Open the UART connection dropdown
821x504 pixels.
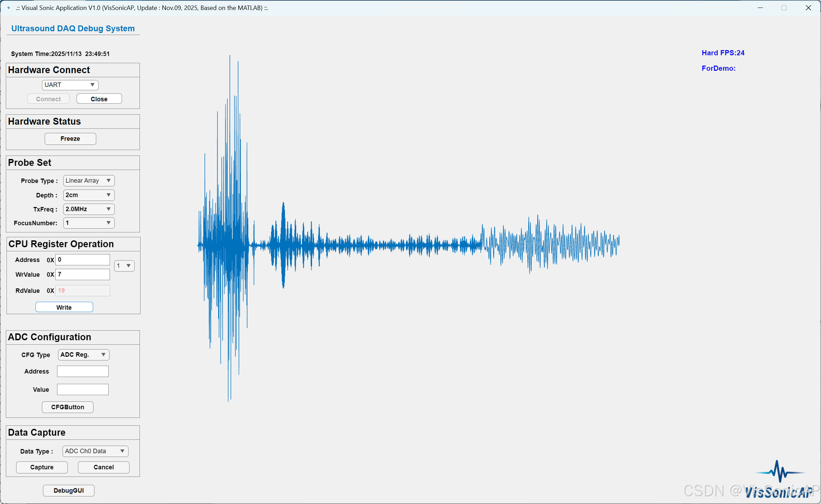(x=70, y=85)
